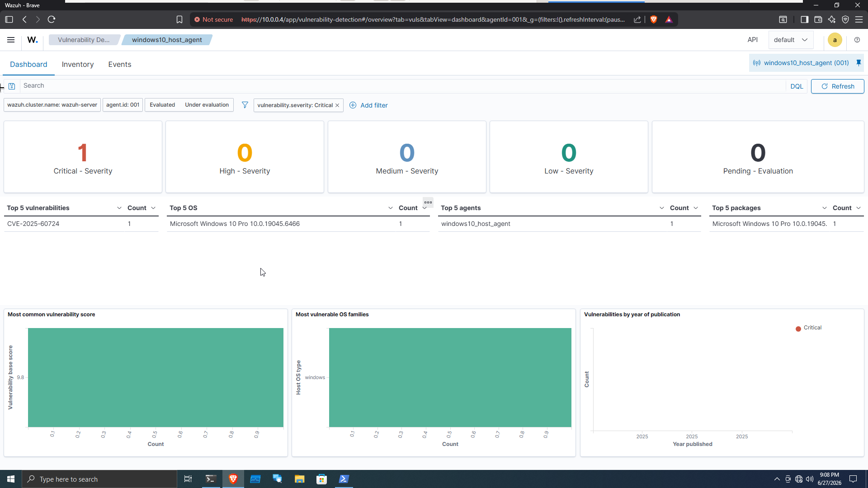Go back to previous page
Image resolution: width=868 pixels, height=488 pixels.
tap(25, 19)
